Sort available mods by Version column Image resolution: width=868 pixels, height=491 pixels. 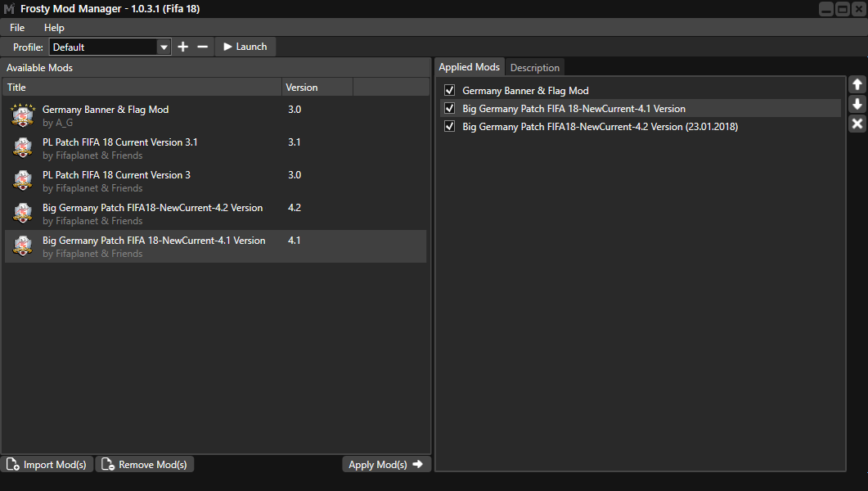pos(317,88)
